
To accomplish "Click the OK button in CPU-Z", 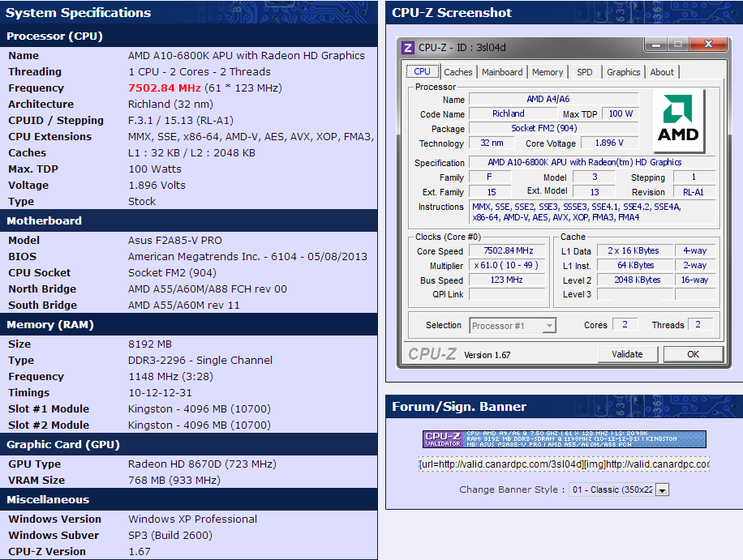I will tap(694, 354).
